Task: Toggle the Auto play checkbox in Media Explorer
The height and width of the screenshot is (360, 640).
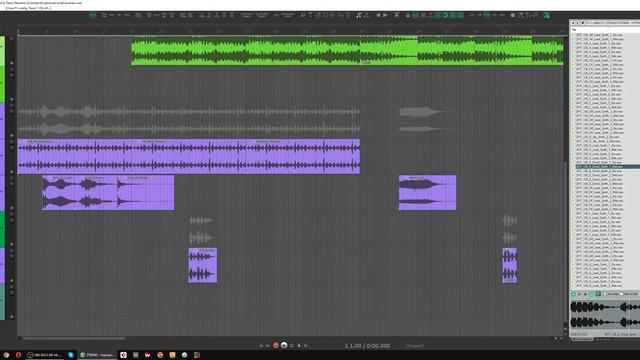Action: [x=604, y=294]
